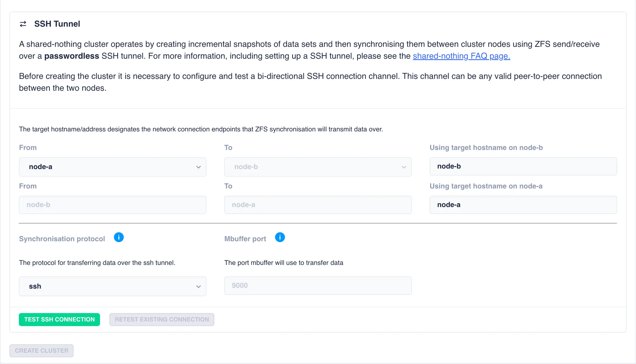Viewport: 636px width, 364px height.
Task: Click the Synchronisation protocol label
Action: [x=62, y=239]
